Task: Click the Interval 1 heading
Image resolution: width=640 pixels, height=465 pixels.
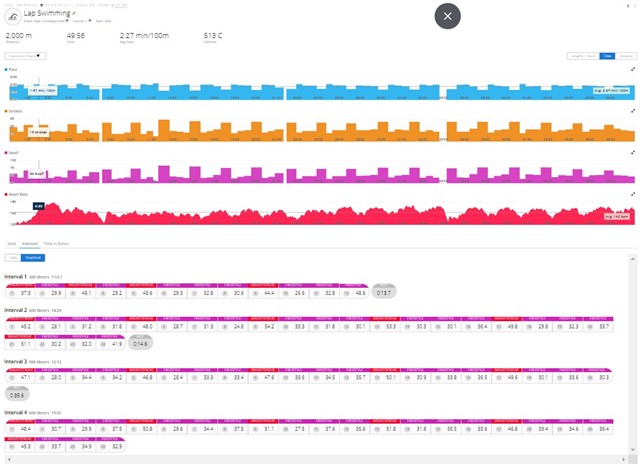Action: pos(16,276)
